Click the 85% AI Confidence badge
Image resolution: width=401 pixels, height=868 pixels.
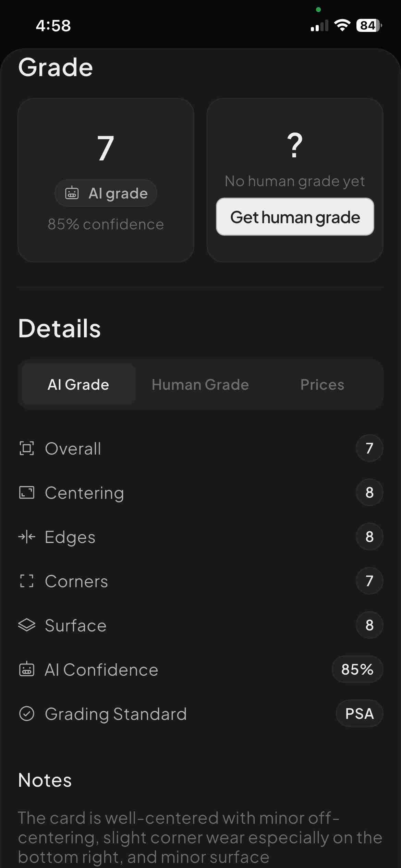coord(357,669)
